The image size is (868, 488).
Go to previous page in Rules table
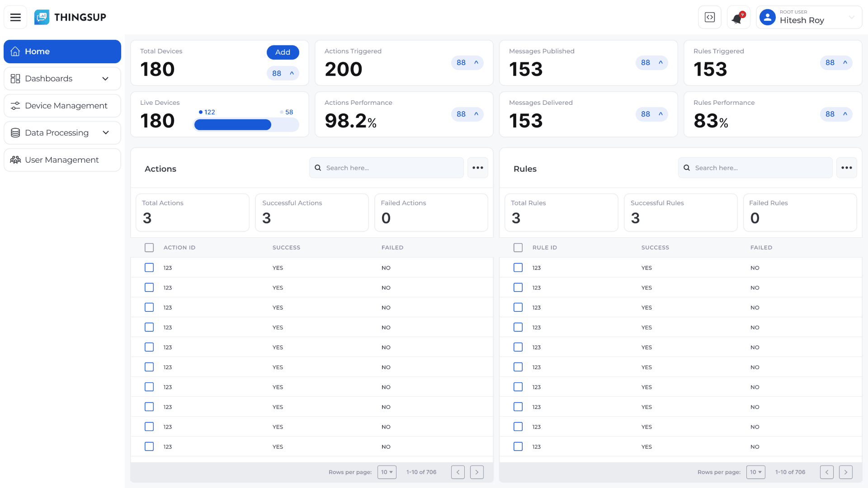(x=826, y=472)
